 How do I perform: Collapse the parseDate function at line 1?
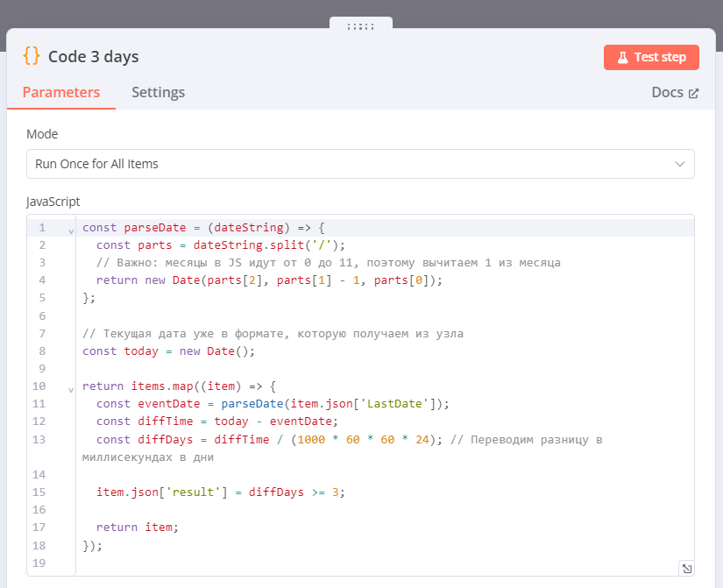pos(70,231)
